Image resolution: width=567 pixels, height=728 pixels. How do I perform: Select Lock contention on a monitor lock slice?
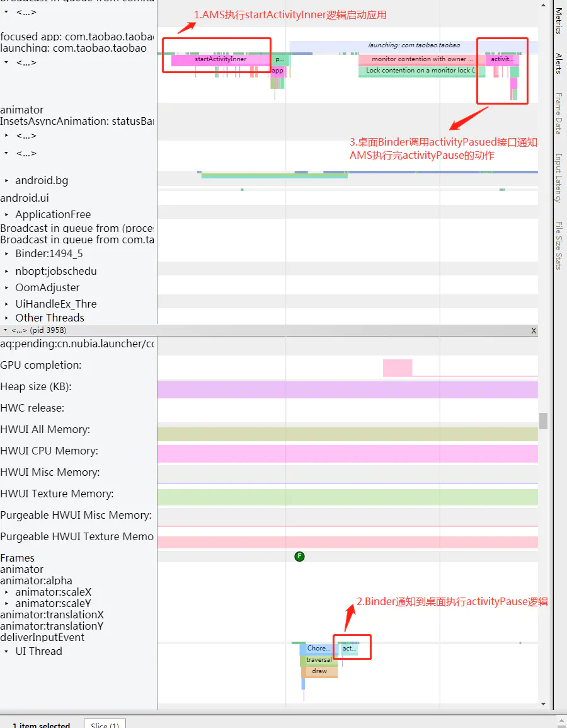tap(421, 71)
